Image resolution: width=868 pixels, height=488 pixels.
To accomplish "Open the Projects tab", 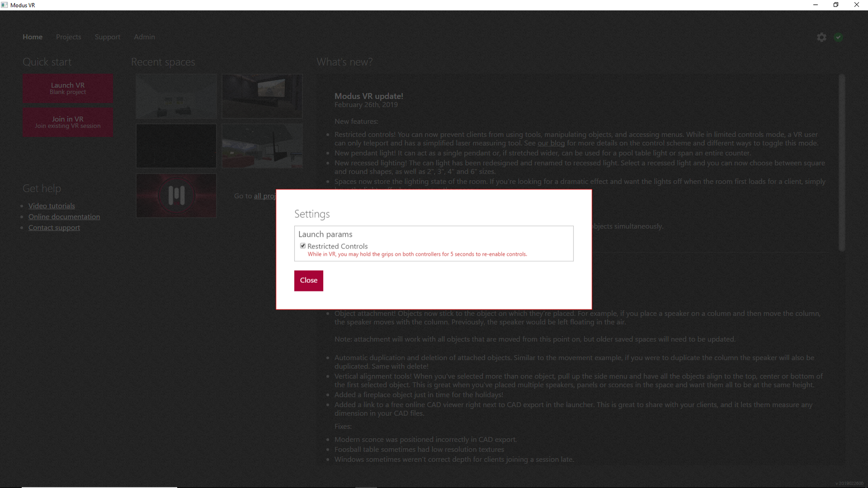I will click(69, 37).
